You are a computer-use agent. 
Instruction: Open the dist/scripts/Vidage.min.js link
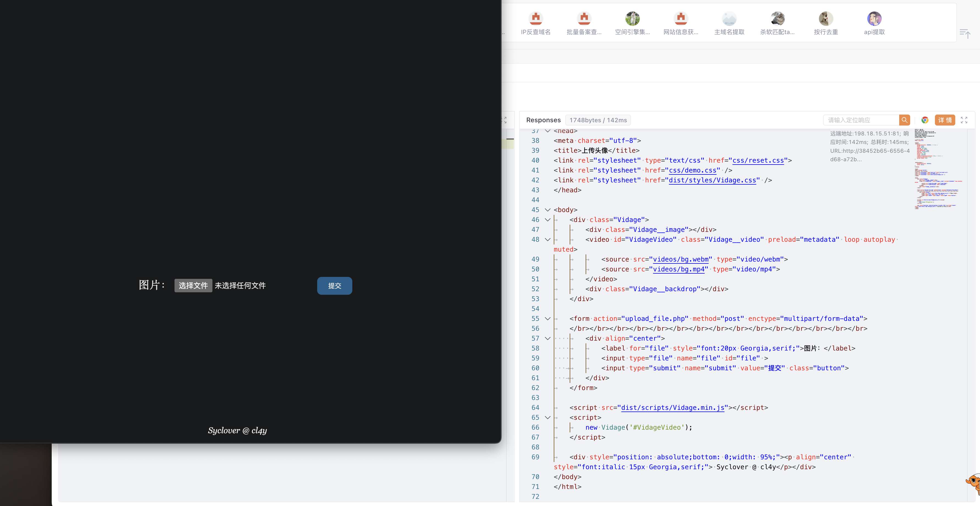tap(672, 408)
